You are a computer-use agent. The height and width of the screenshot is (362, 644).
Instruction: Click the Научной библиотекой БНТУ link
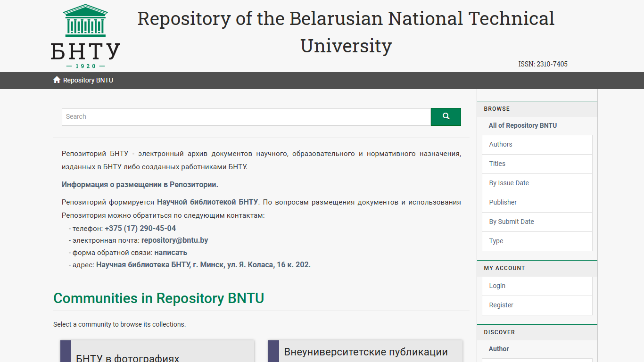[x=207, y=202]
